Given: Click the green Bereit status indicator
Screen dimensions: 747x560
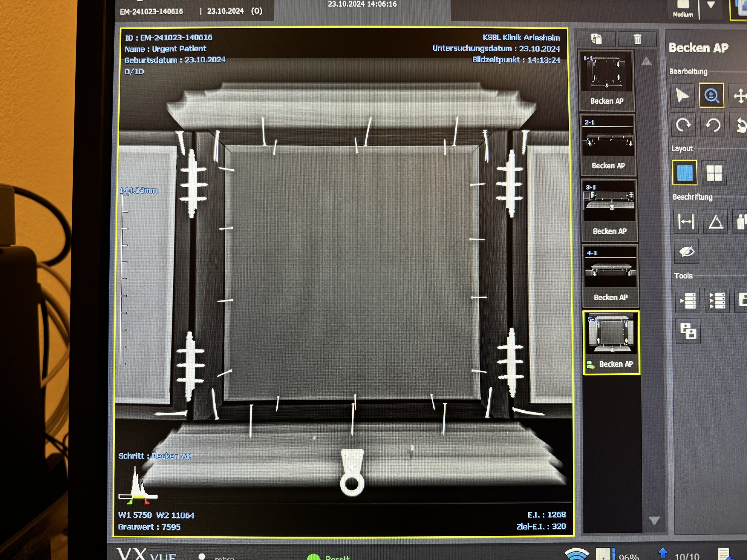Looking at the screenshot, I should pyautogui.click(x=328, y=557).
